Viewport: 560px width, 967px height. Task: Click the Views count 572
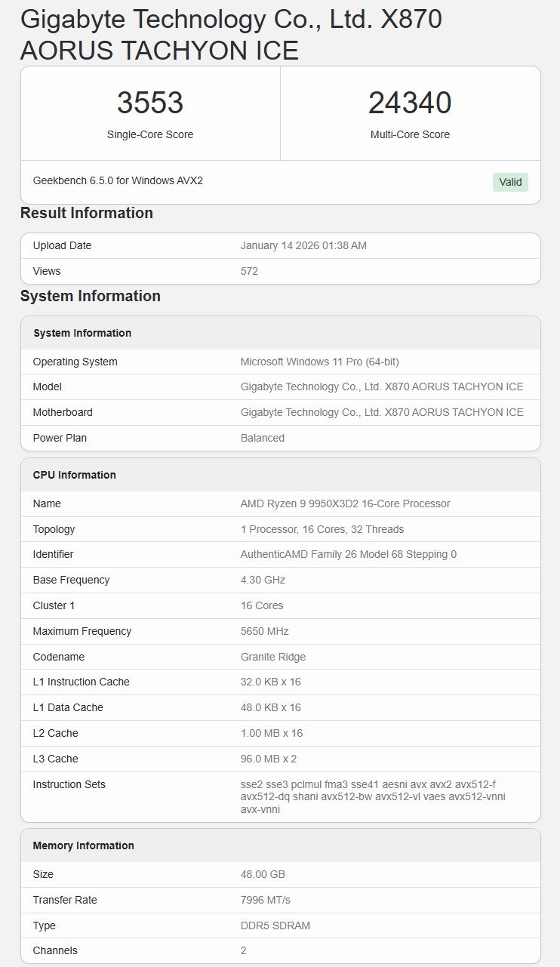pos(249,271)
